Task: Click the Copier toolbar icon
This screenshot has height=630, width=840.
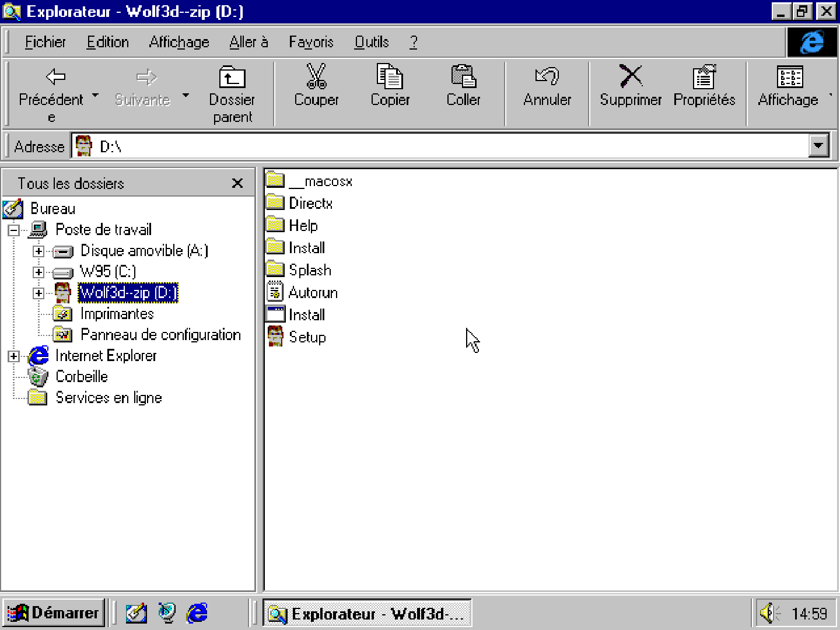Action: [390, 77]
